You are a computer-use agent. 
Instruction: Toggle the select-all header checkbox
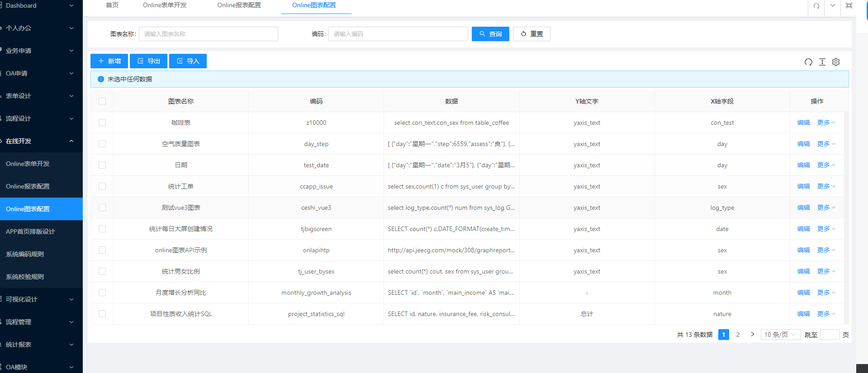point(102,101)
